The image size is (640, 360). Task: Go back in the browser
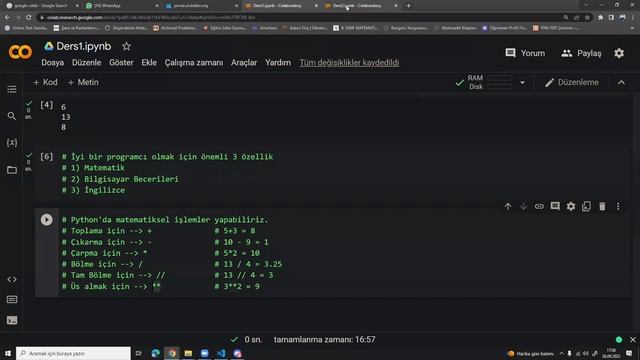[7, 18]
